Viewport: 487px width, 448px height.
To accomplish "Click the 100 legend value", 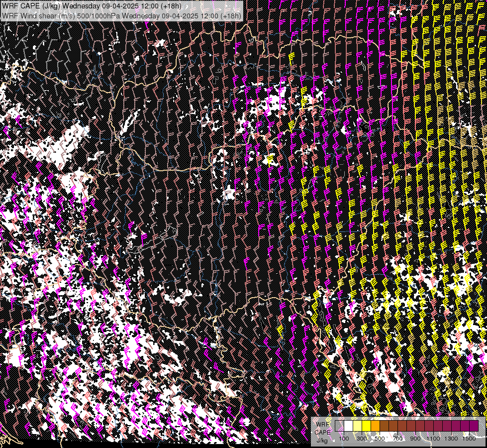I will point(344,439).
